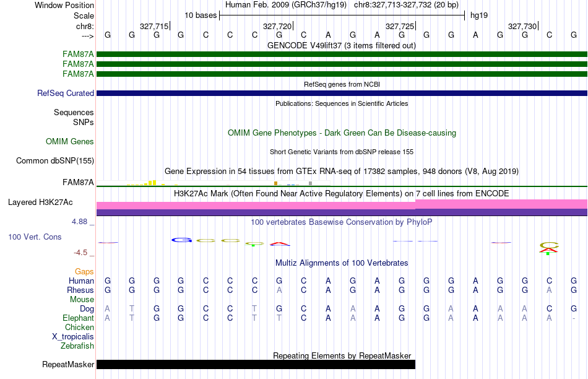Click the 100 Vert. Cons track label

click(x=35, y=237)
